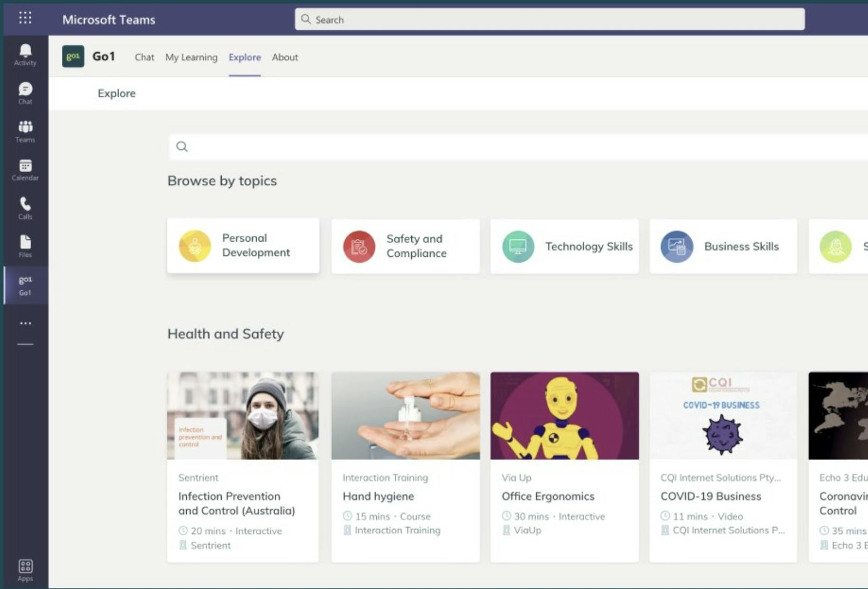Viewport: 868px width, 589px height.
Task: Click the '11 mins · Video' detail text
Action: pos(702,516)
